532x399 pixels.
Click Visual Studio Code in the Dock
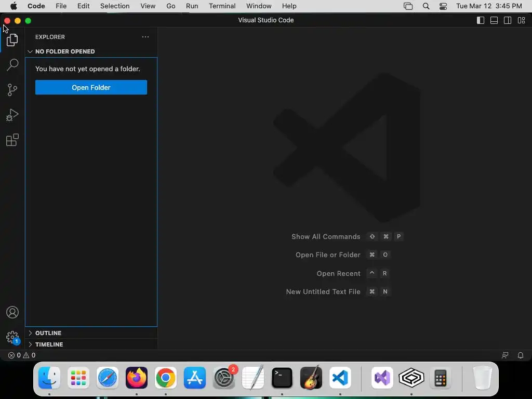pyautogui.click(x=340, y=378)
